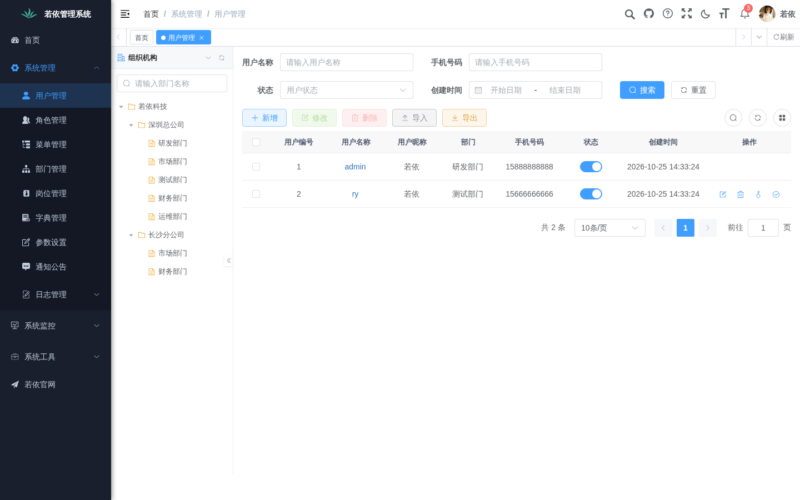
Task: Check the row checkbox for ry
Action: pos(256,194)
